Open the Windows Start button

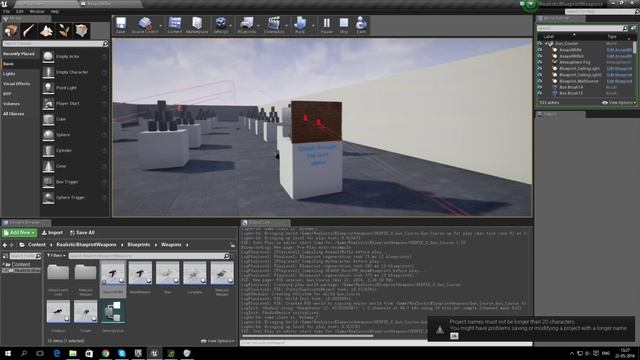[x=7, y=353]
